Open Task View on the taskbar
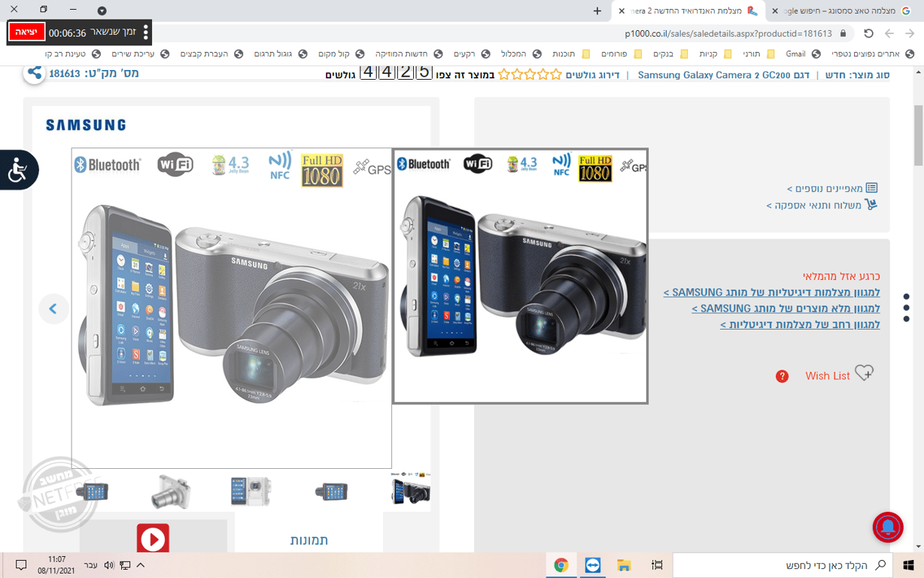 (657, 564)
